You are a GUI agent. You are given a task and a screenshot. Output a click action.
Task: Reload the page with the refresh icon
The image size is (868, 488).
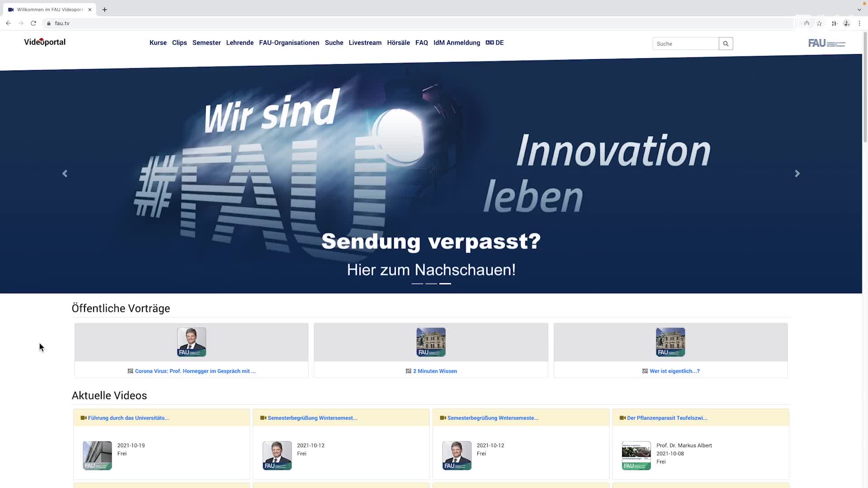click(33, 23)
